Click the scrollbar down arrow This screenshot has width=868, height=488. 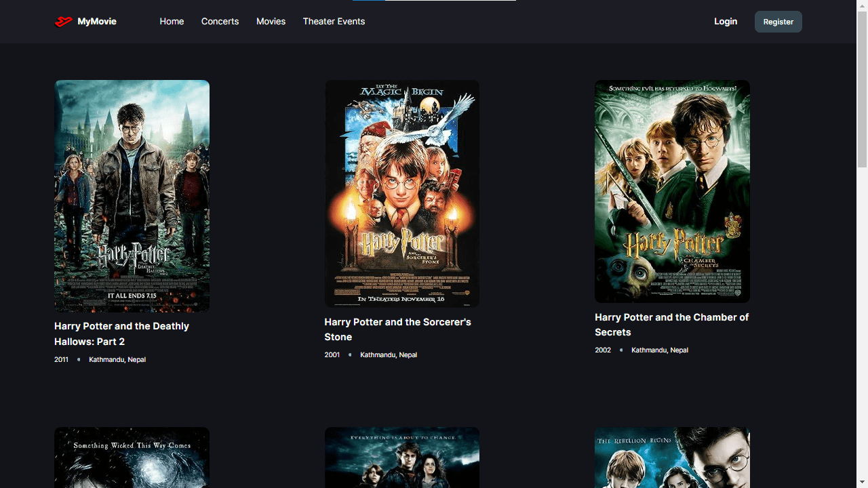(862, 482)
